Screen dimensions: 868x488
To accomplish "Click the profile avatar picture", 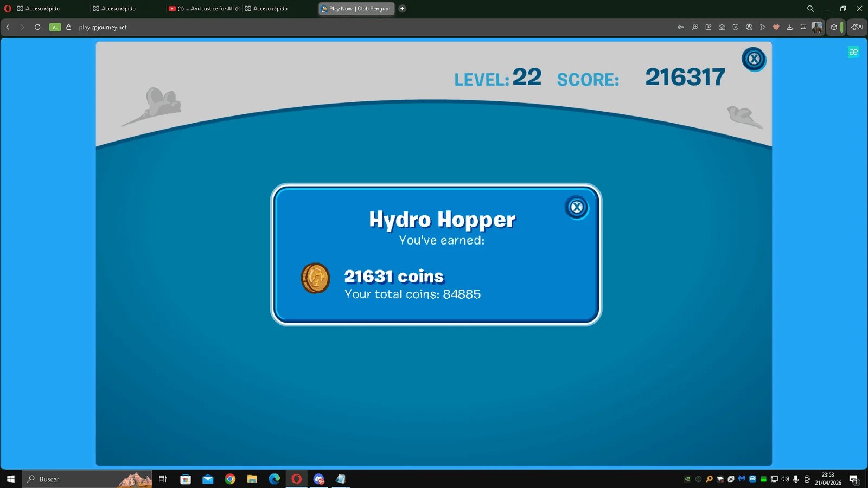I will 817,27.
